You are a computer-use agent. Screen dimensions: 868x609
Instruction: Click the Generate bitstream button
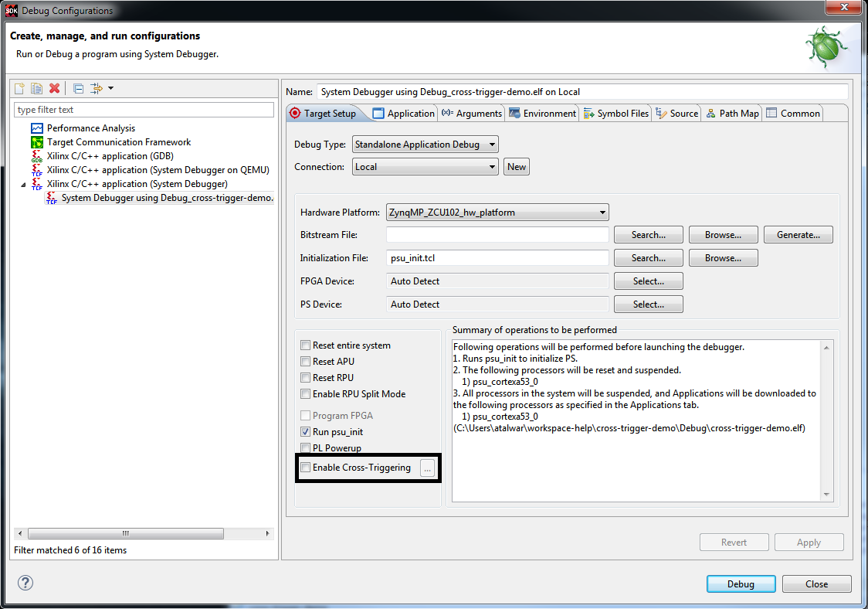coord(798,235)
